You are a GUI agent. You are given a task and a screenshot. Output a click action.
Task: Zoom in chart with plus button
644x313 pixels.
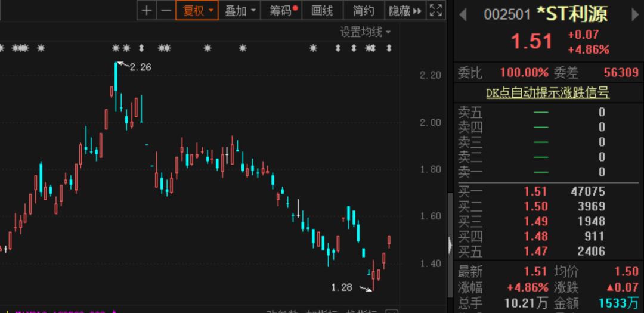click(x=147, y=10)
